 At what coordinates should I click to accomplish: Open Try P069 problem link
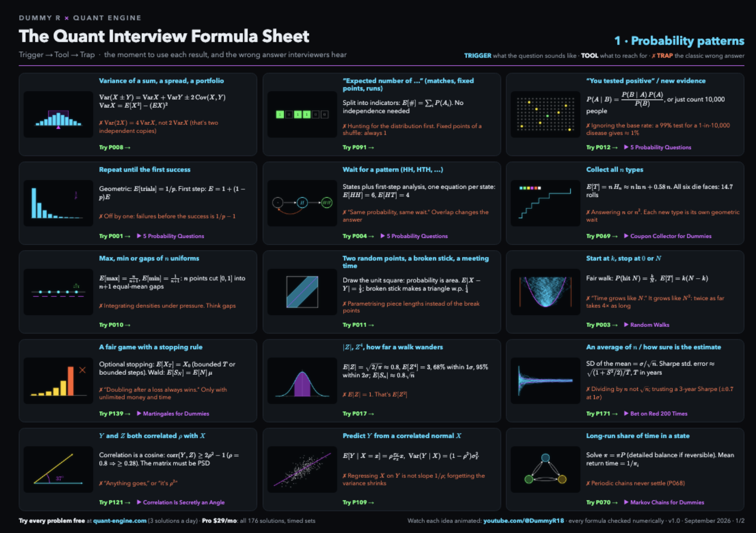(x=602, y=236)
